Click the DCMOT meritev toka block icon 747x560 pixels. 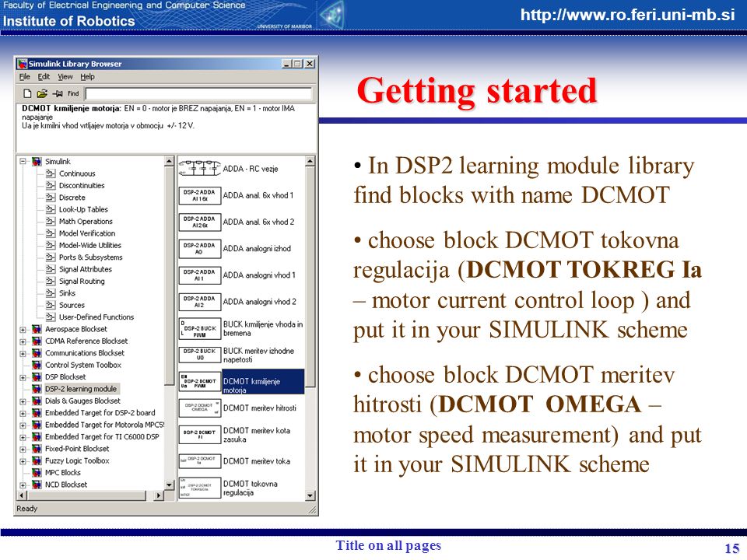point(200,461)
